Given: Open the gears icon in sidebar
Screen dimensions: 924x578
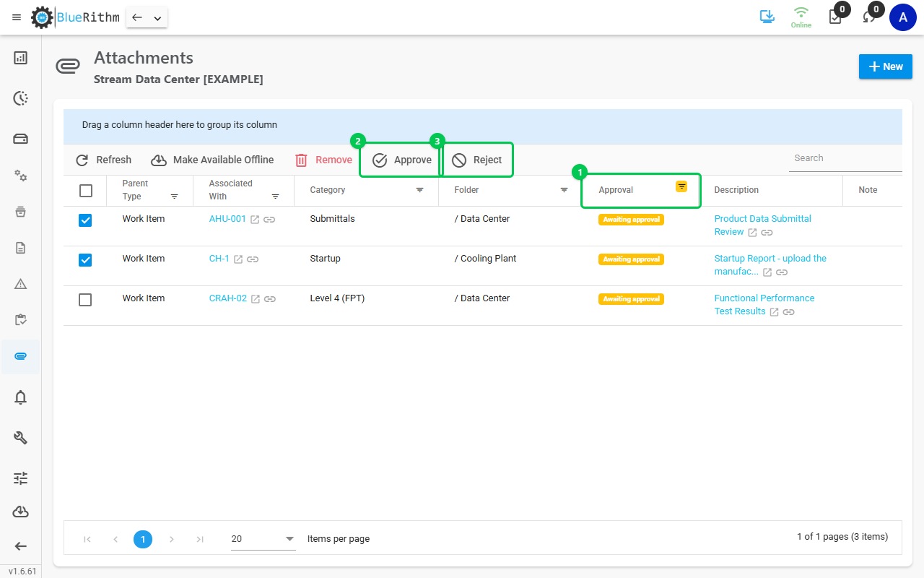Looking at the screenshot, I should click(21, 176).
